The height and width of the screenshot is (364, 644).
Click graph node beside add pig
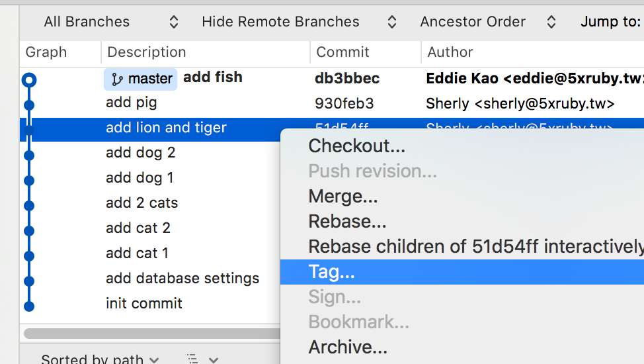click(28, 105)
